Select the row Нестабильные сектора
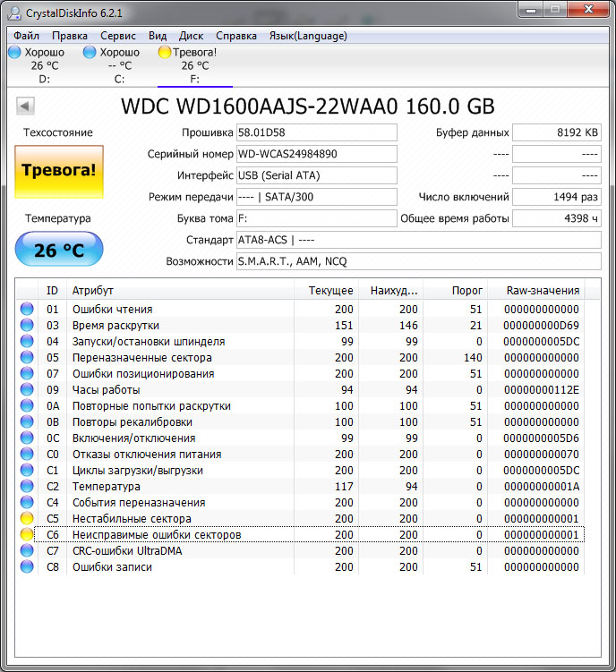 pyautogui.click(x=300, y=518)
